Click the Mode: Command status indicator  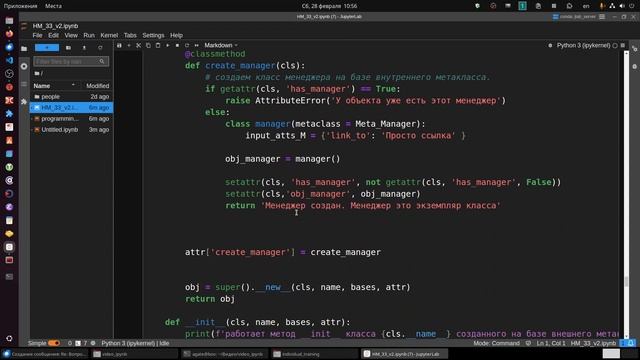pos(496,343)
